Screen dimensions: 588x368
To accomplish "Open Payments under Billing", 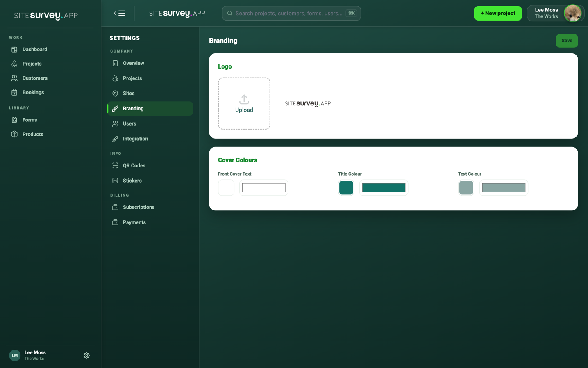I will (x=150, y=222).
